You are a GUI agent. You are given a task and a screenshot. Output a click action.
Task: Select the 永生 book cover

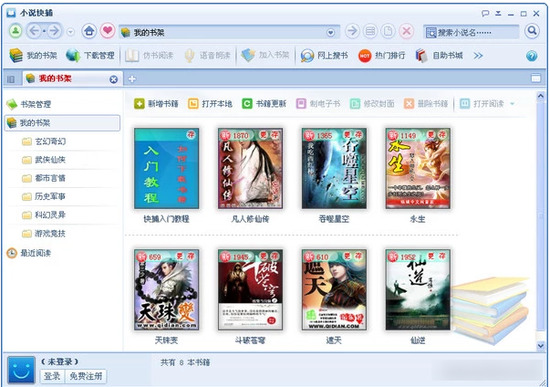coord(418,168)
